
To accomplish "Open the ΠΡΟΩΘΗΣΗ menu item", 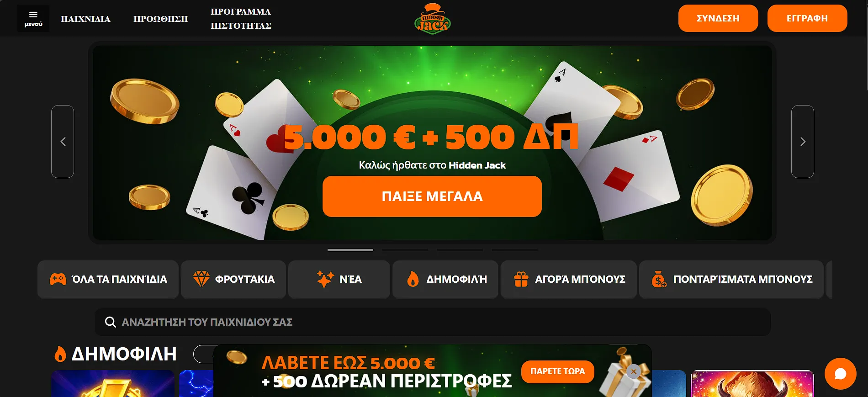I will (x=161, y=19).
